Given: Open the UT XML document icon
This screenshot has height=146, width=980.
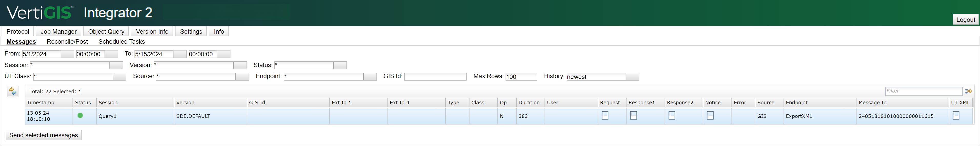Looking at the screenshot, I should point(956,115).
